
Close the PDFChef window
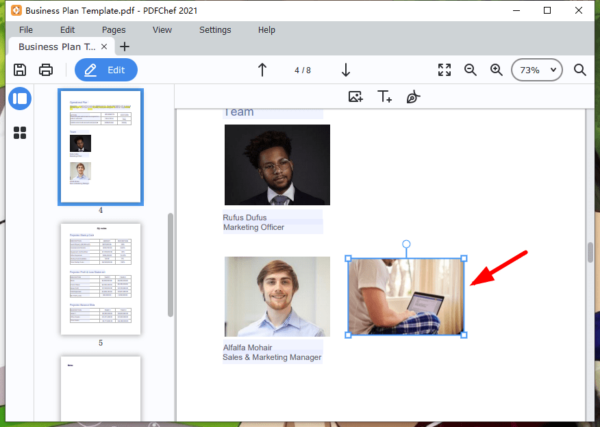pos(579,10)
